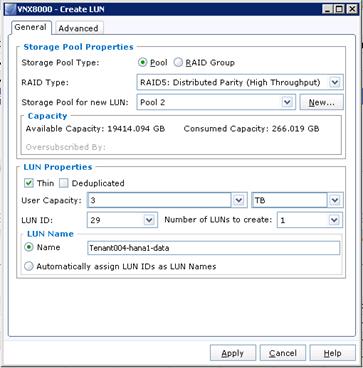The width and height of the screenshot is (363, 368).
Task: Click the VNX8000 window title icon
Action: pos(10,9)
